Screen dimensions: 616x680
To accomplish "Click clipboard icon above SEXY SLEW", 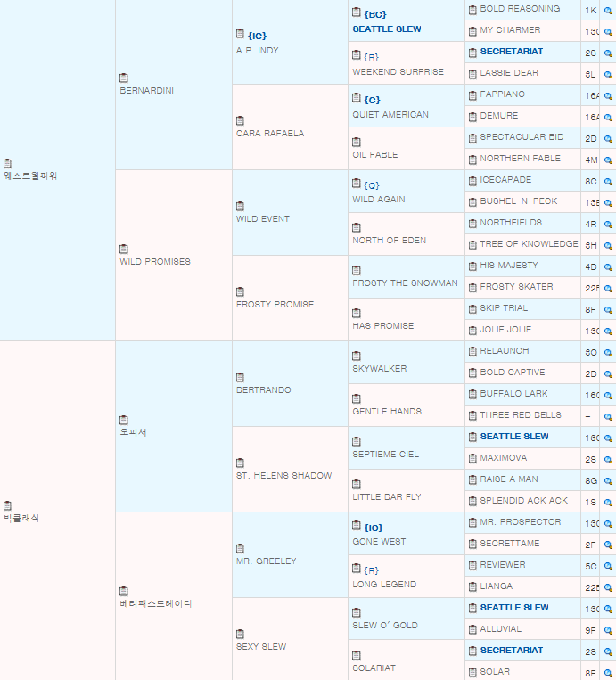I will pos(240,634).
